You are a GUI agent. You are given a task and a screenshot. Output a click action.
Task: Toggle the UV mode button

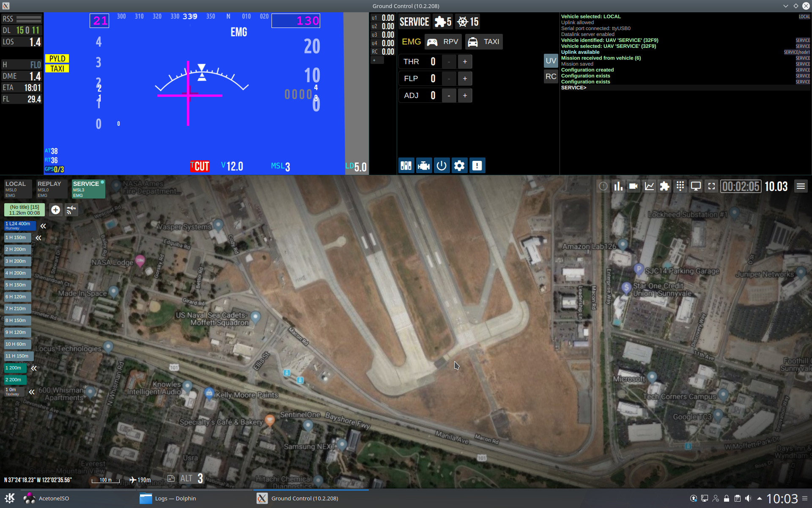coord(551,61)
